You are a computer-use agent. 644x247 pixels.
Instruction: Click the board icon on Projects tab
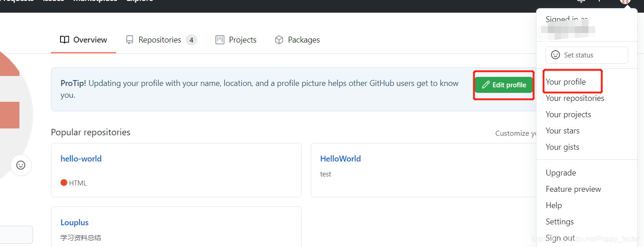click(x=220, y=40)
